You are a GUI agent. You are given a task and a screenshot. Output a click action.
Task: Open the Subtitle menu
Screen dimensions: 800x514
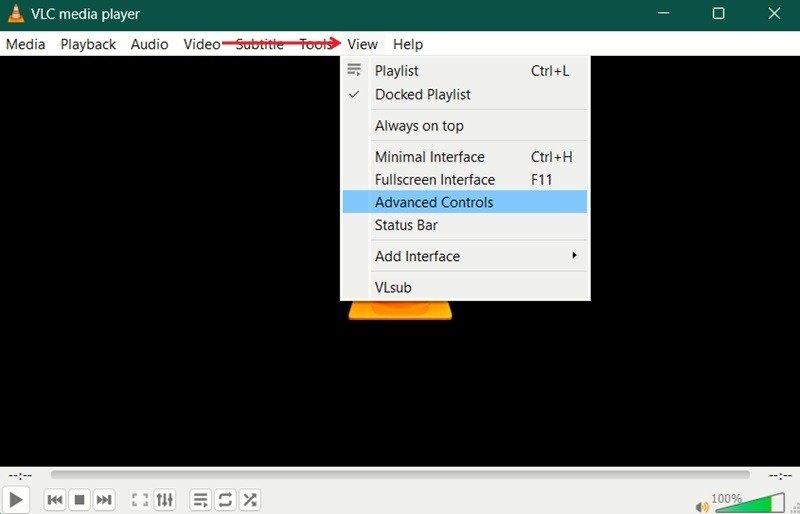[x=260, y=44]
